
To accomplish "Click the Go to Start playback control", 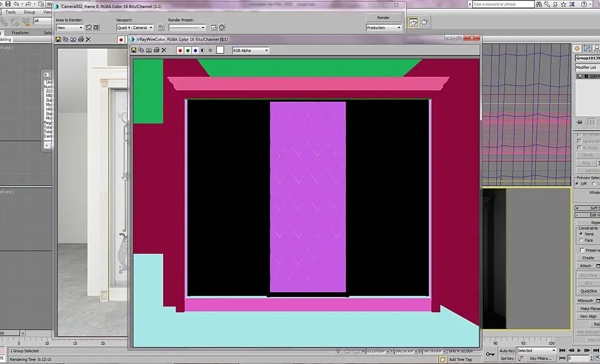I will 562,351.
